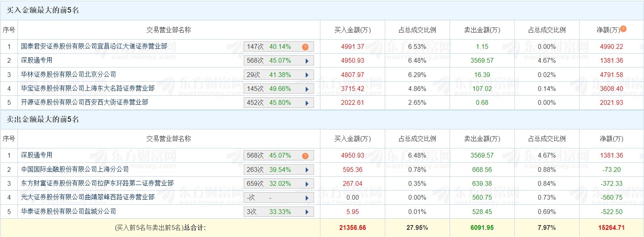Click (买入前5名与卖出前5名)总合计 label

[x=160, y=228]
